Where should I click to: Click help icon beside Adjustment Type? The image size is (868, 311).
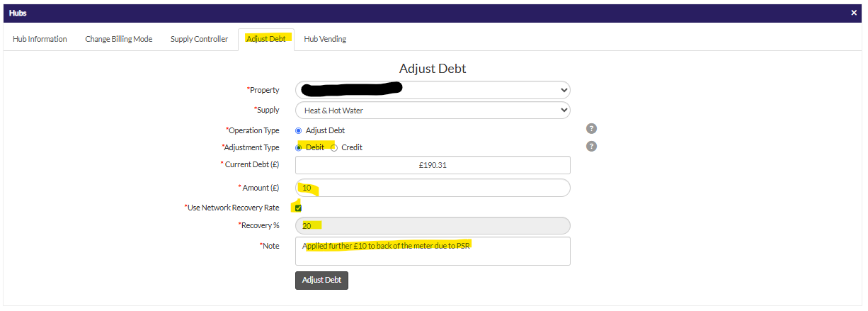click(x=592, y=146)
